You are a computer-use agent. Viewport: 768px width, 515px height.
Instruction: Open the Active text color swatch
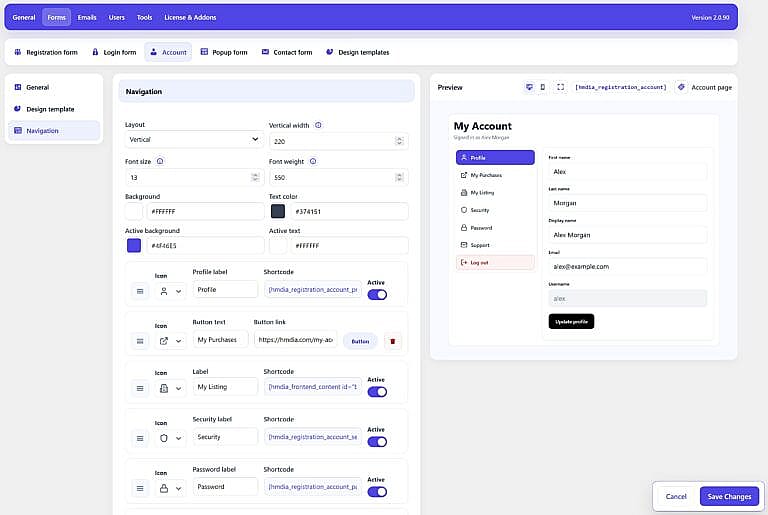tap(278, 245)
